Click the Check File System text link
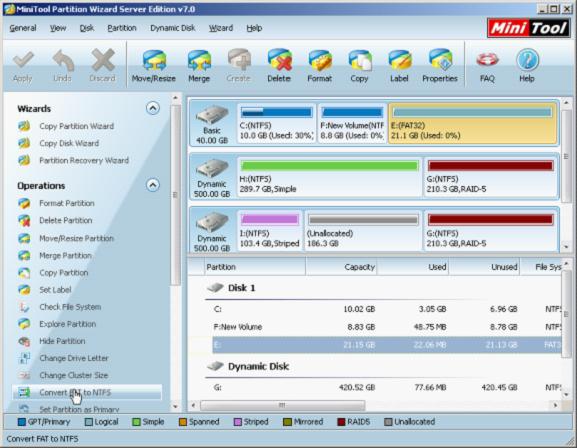This screenshot has width=577, height=448. click(x=70, y=307)
